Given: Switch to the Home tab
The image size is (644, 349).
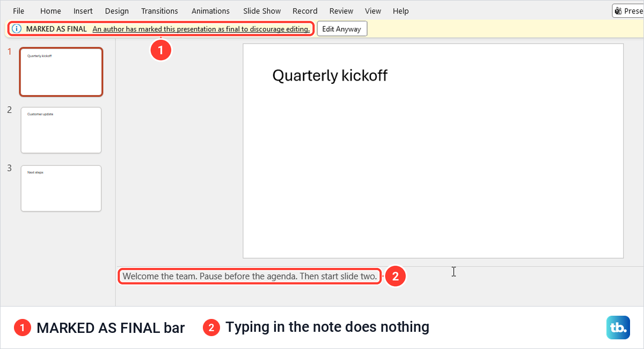Looking at the screenshot, I should pos(50,11).
